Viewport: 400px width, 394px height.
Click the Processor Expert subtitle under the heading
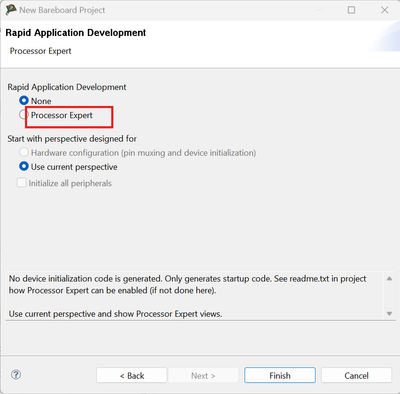coord(41,51)
